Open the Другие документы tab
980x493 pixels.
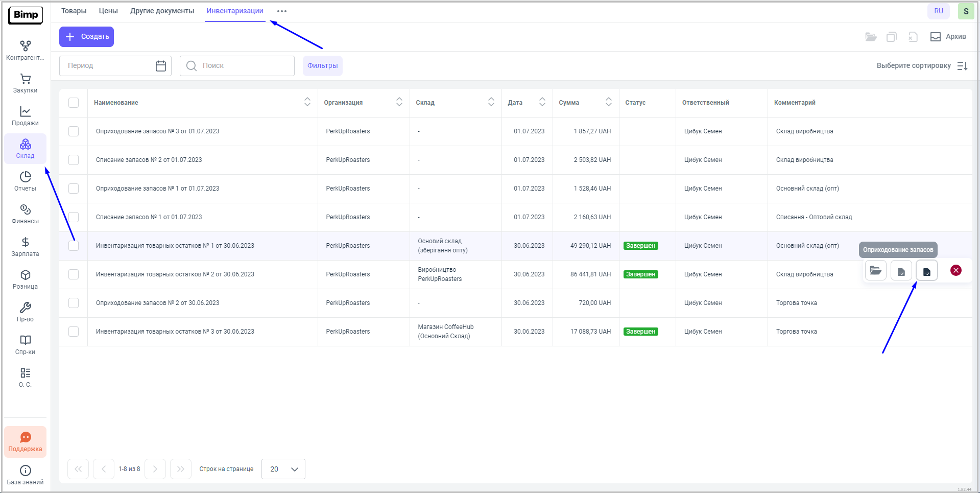pyautogui.click(x=162, y=11)
